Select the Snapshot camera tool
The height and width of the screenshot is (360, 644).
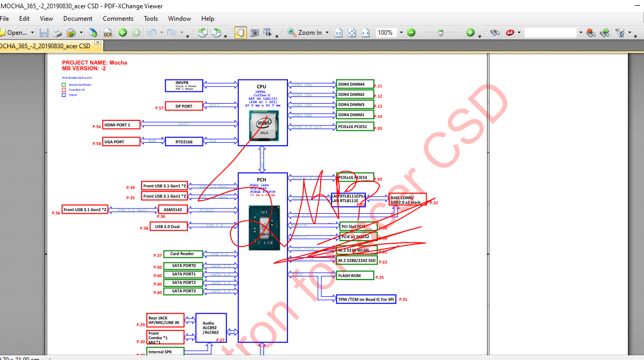(x=254, y=32)
